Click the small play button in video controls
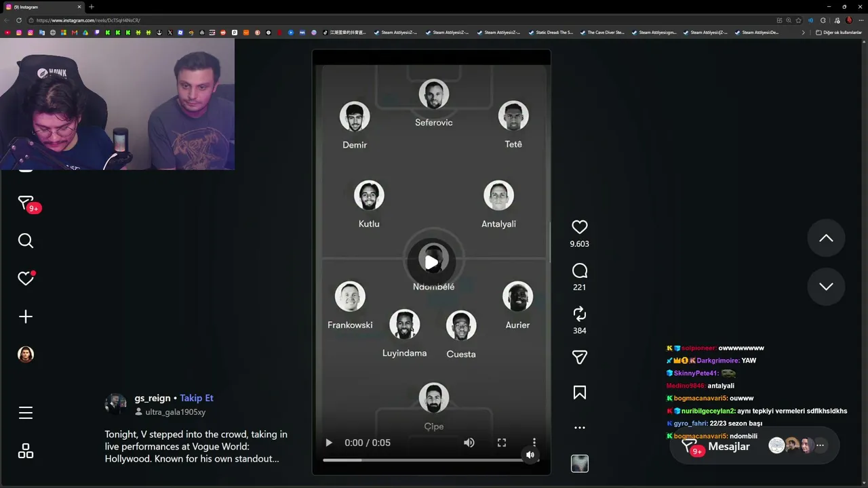Image resolution: width=868 pixels, height=488 pixels. 329,443
